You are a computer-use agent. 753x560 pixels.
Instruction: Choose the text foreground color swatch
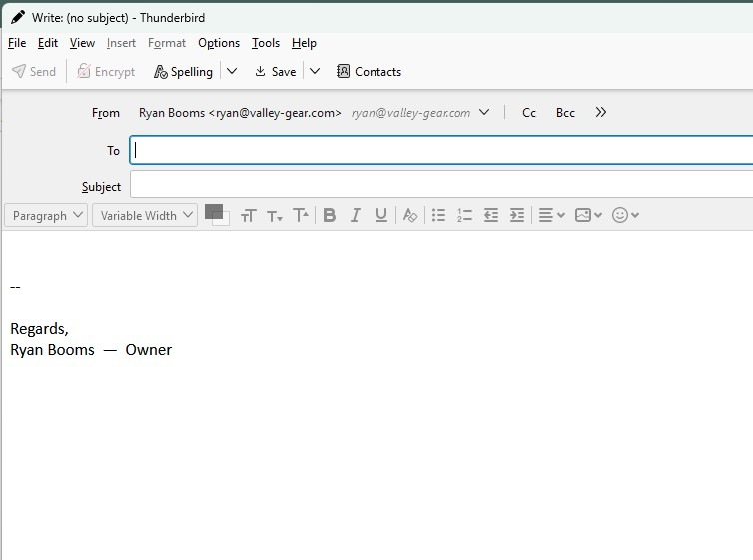(x=214, y=212)
